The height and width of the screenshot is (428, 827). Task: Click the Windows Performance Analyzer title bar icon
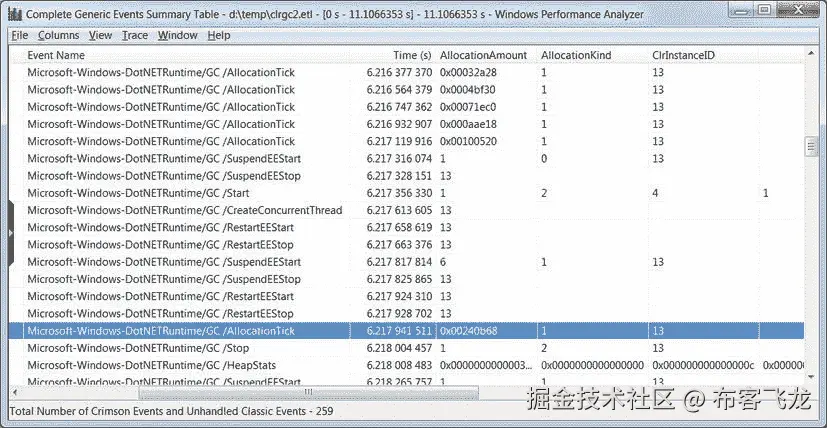(15, 14)
